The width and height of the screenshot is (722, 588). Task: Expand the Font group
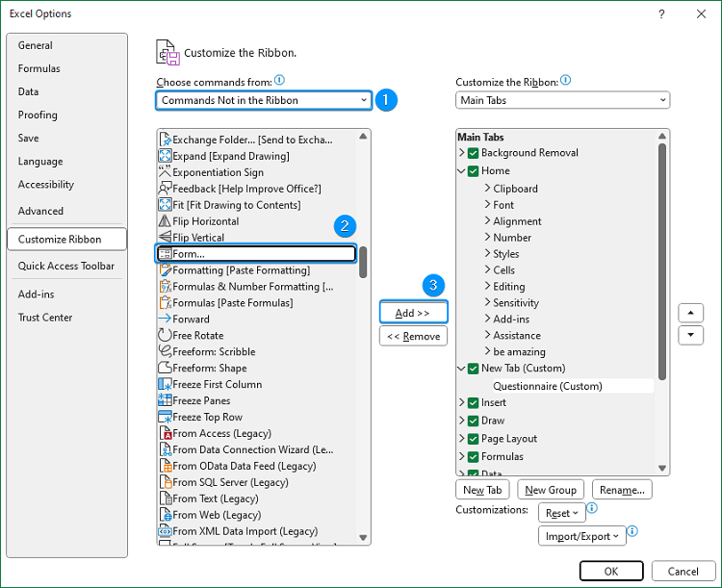click(487, 204)
